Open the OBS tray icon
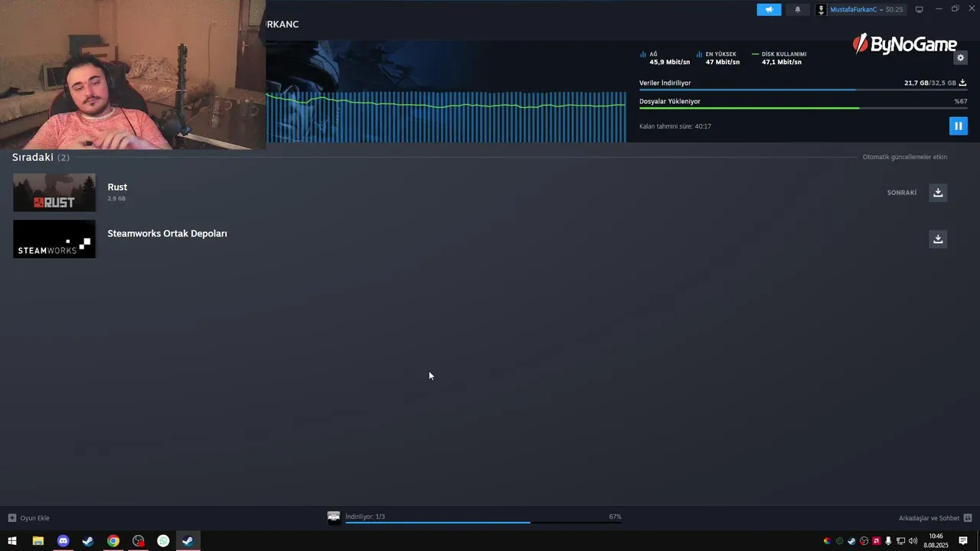Image resolution: width=980 pixels, height=551 pixels. coord(864,541)
